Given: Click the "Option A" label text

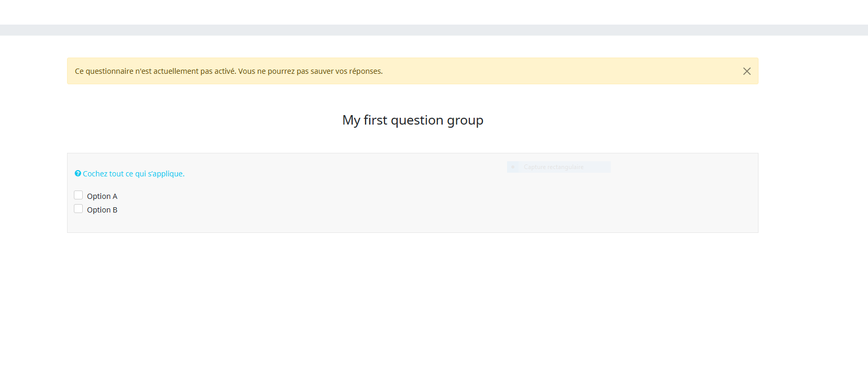Looking at the screenshot, I should tap(102, 196).
